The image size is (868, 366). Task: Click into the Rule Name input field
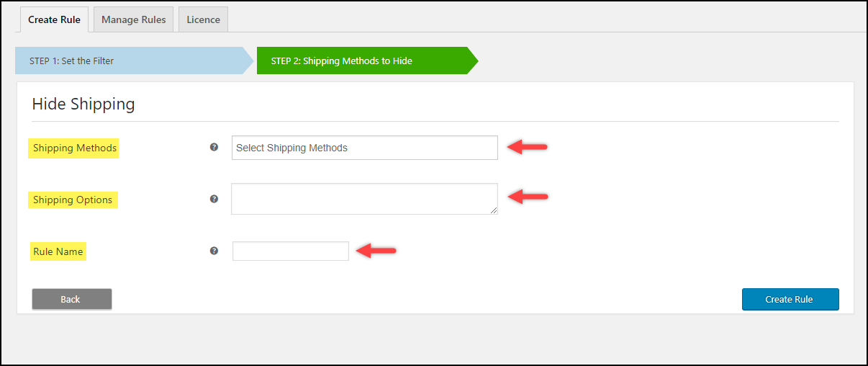(290, 251)
